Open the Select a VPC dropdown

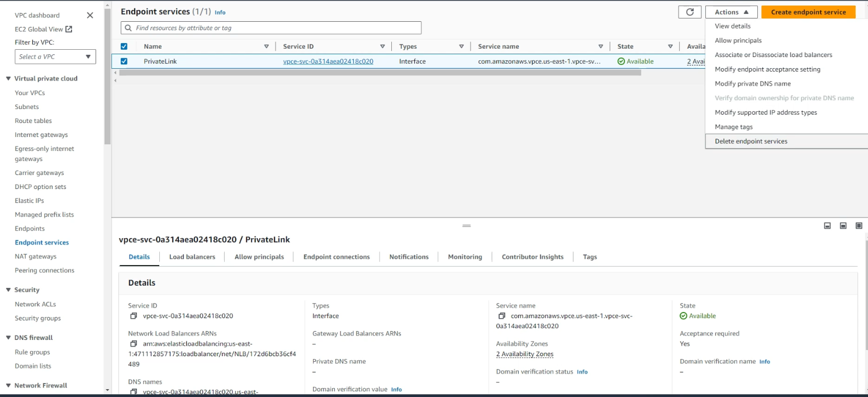[x=55, y=56]
